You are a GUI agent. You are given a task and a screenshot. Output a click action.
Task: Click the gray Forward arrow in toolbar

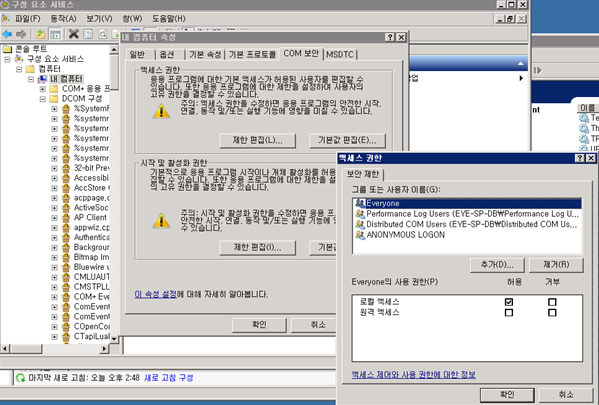[x=21, y=34]
